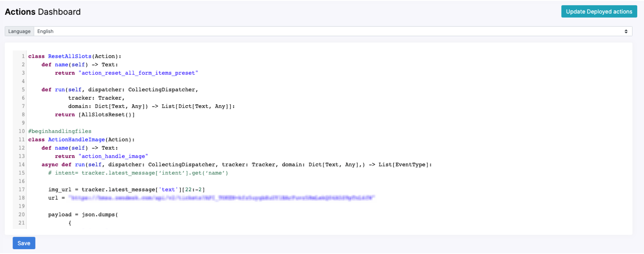Click the Actions Dashboard heading
The height and width of the screenshot is (254, 644).
click(x=43, y=12)
